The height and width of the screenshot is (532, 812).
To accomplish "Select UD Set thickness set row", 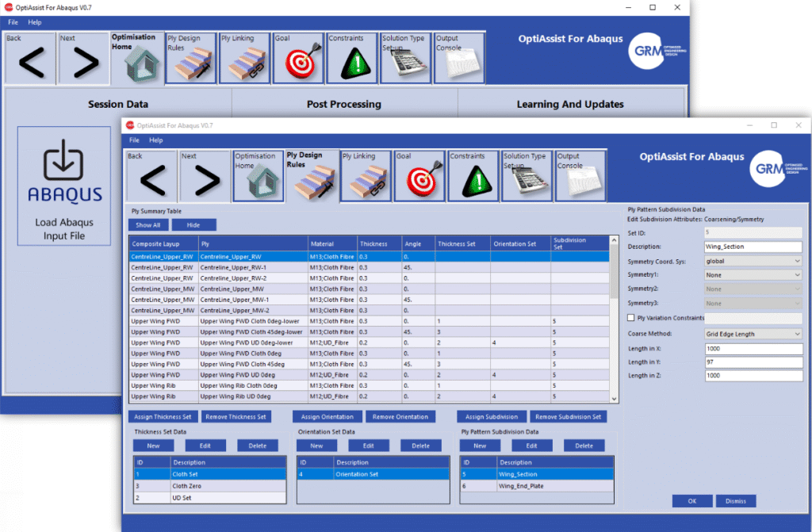I will coord(209,498).
